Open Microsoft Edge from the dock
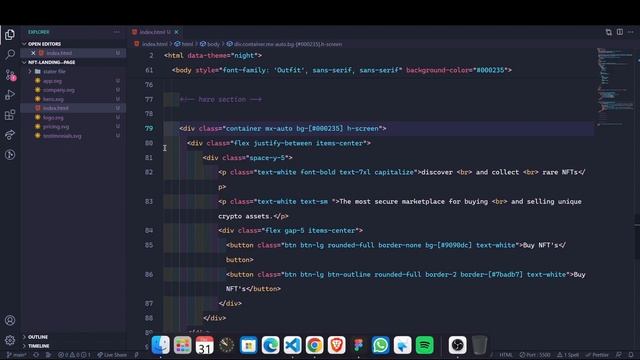640x360 pixels. pyautogui.click(x=271, y=345)
